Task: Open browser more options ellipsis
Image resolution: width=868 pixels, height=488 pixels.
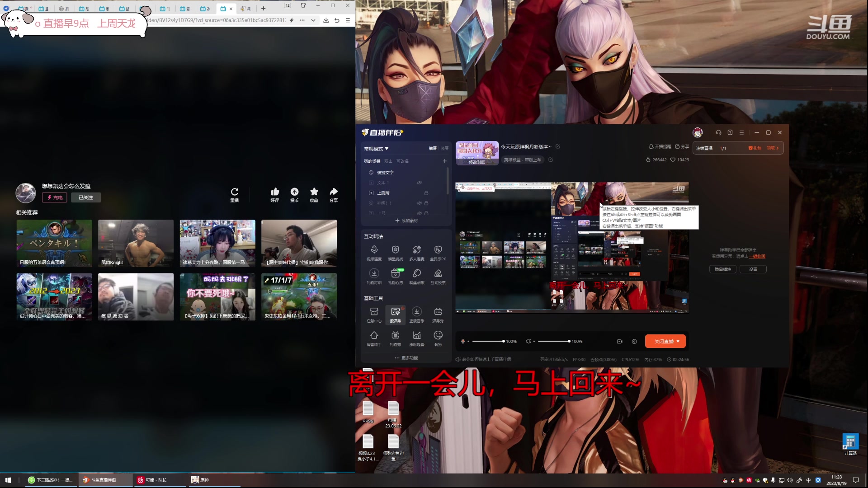Action: coord(302,20)
